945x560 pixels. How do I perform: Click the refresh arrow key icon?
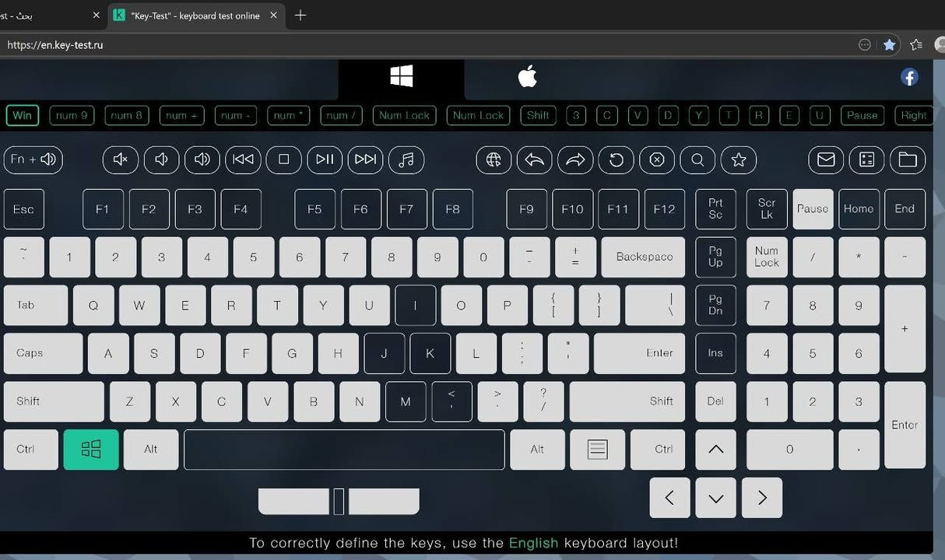pyautogui.click(x=616, y=159)
